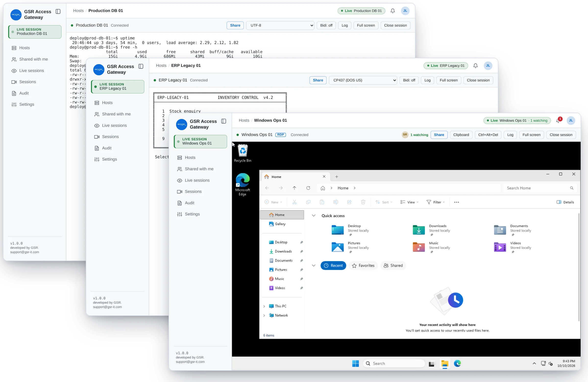This screenshot has height=382, width=588.
Task: Click See more ellipsis in Explorer toolbar
Action: coord(456,202)
